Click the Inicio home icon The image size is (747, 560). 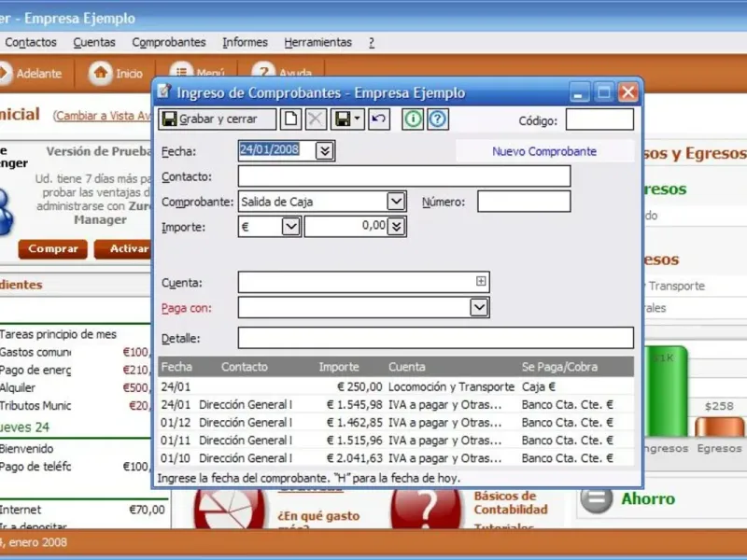[x=101, y=73]
